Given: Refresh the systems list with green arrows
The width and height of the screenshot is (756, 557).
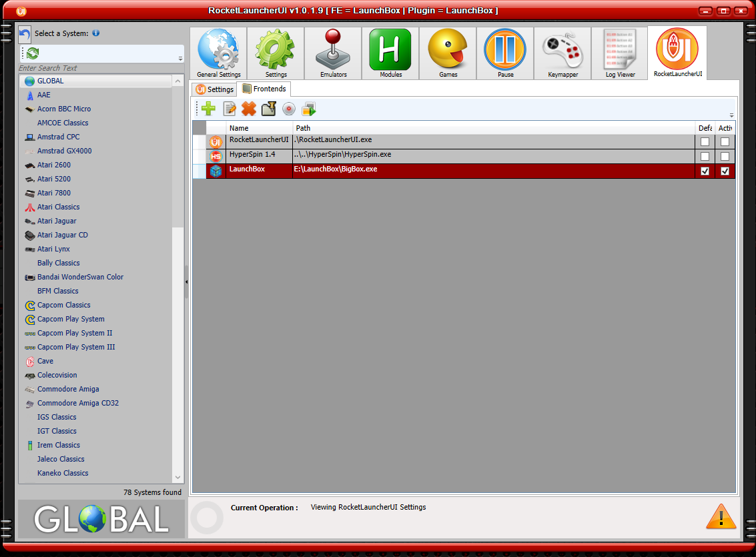Looking at the screenshot, I should tap(33, 53).
